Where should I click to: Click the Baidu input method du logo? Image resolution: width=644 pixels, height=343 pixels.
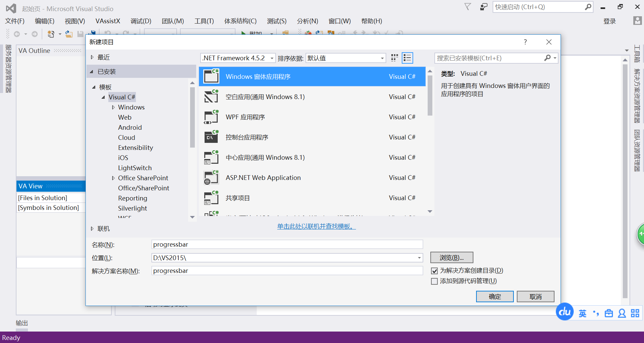[565, 312]
